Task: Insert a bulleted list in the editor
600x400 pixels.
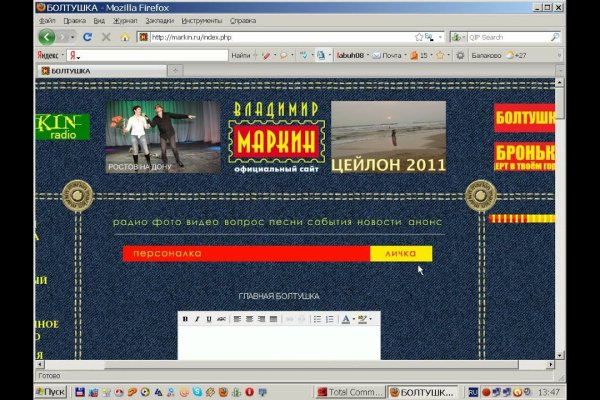Action: coord(317,319)
